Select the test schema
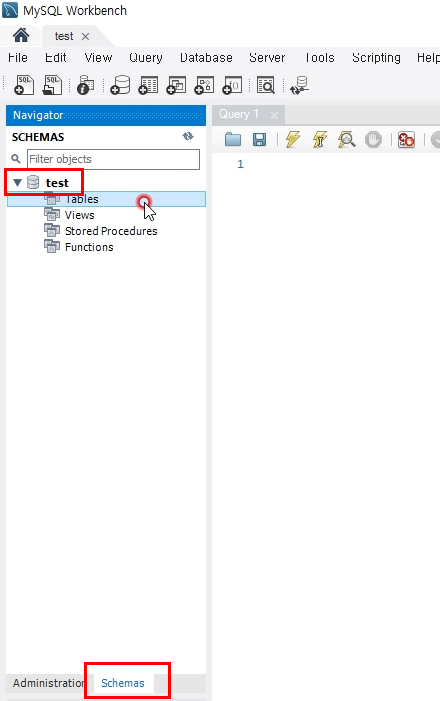 (57, 183)
